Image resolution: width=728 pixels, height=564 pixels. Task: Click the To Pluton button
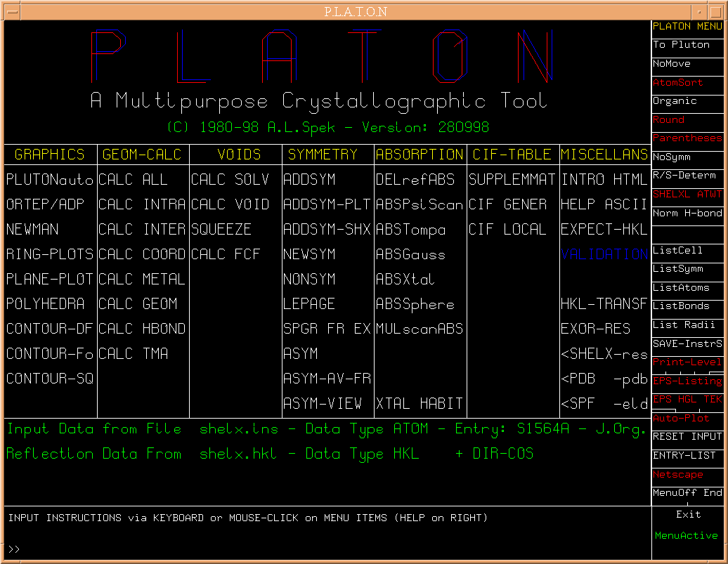681,44
